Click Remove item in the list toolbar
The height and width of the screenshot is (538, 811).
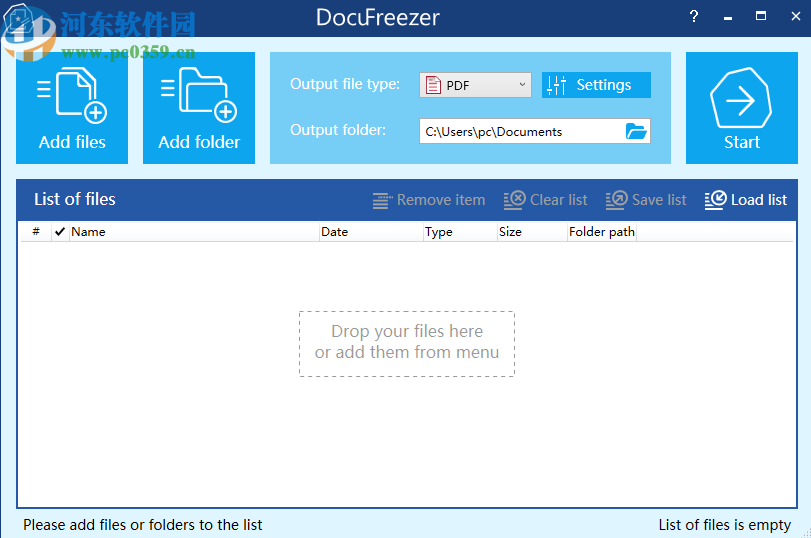429,200
